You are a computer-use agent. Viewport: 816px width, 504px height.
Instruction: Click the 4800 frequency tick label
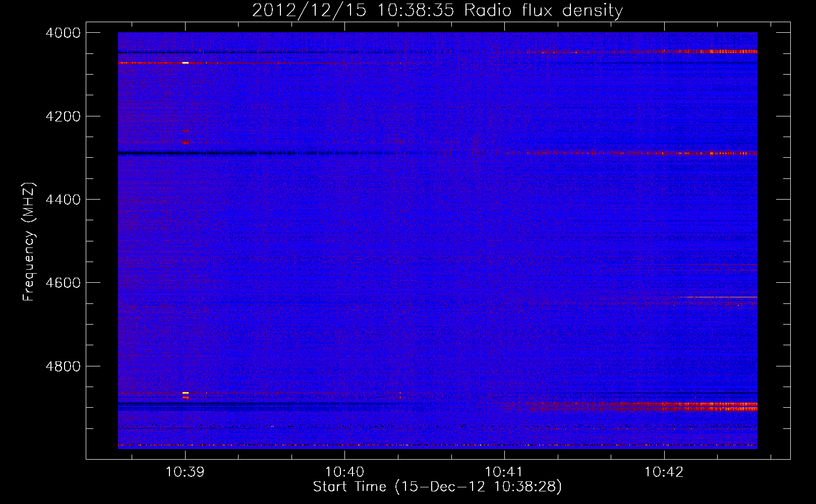(63, 366)
